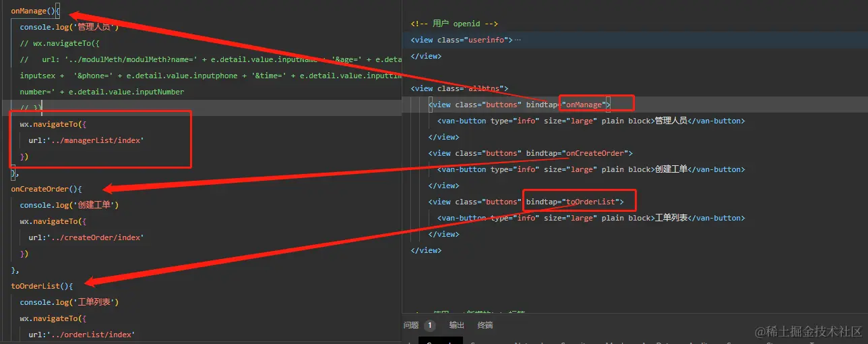The height and width of the screenshot is (344, 868).
Task: Select the bindtap onManage attribute value
Action: [585, 105]
